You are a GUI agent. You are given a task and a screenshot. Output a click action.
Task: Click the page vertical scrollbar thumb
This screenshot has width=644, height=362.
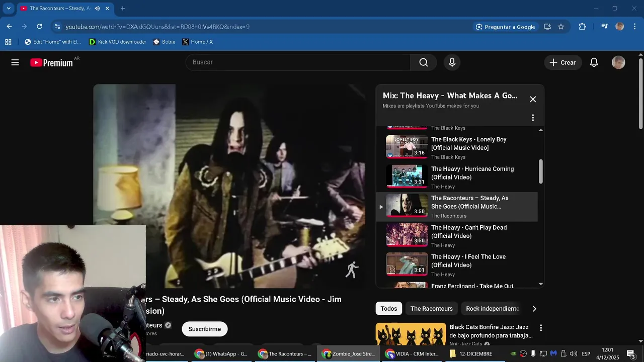pyautogui.click(x=640, y=94)
